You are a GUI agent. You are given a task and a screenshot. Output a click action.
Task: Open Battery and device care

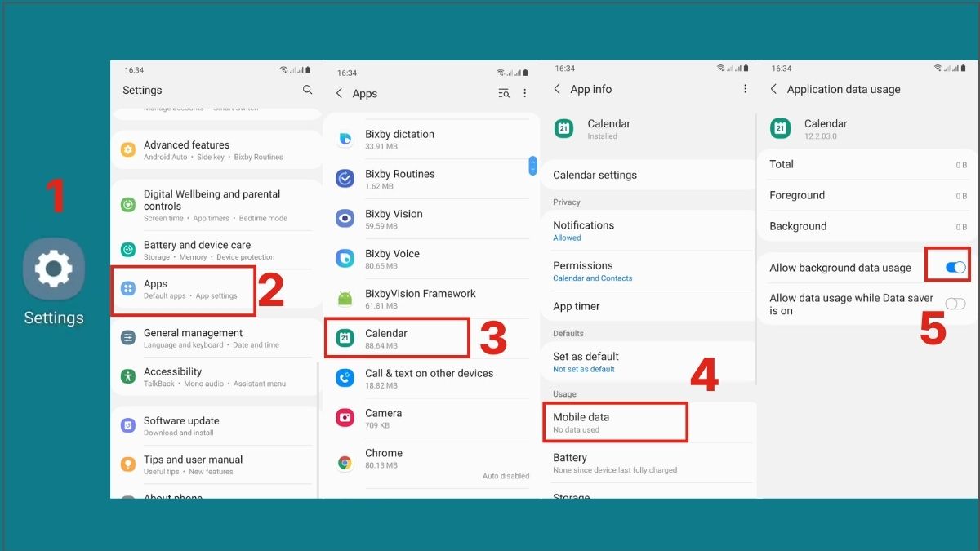216,250
